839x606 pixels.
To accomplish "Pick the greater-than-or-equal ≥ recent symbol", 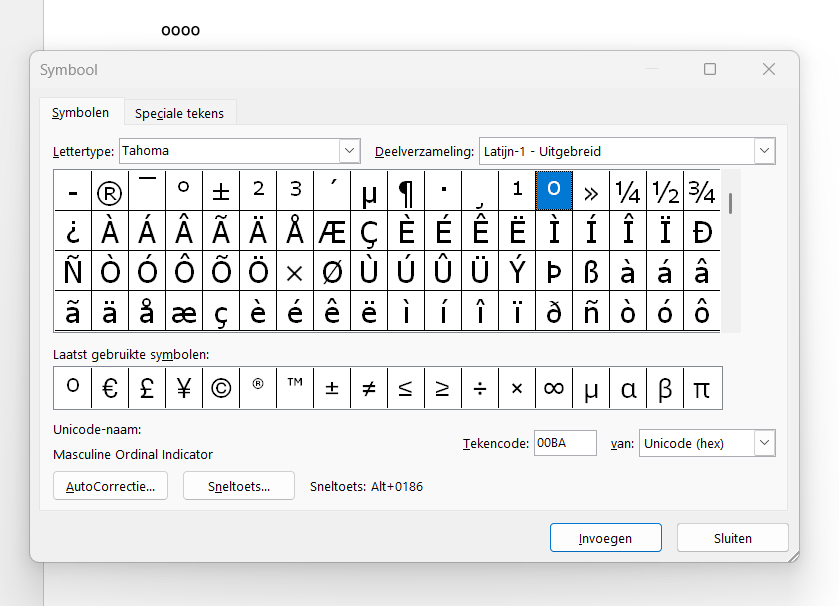I will point(443,388).
